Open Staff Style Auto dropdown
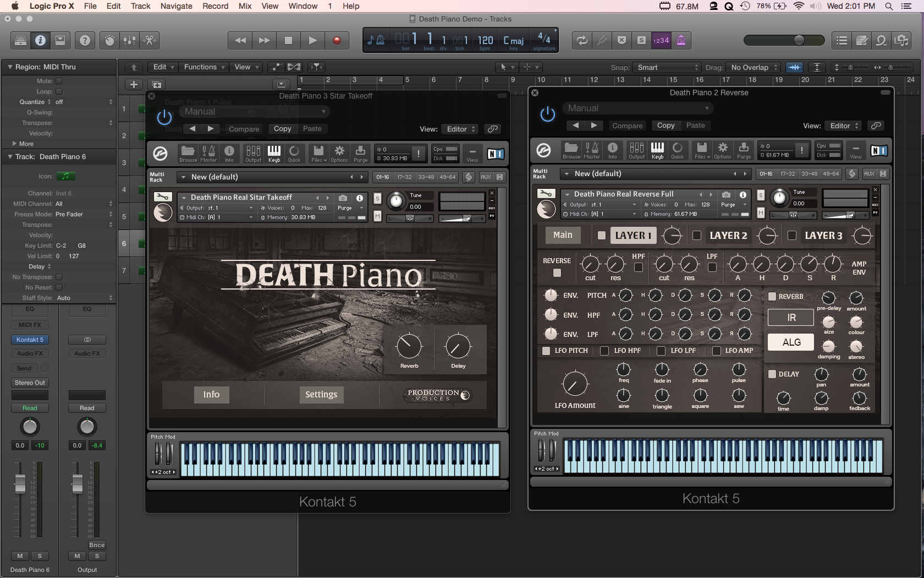 (x=84, y=298)
